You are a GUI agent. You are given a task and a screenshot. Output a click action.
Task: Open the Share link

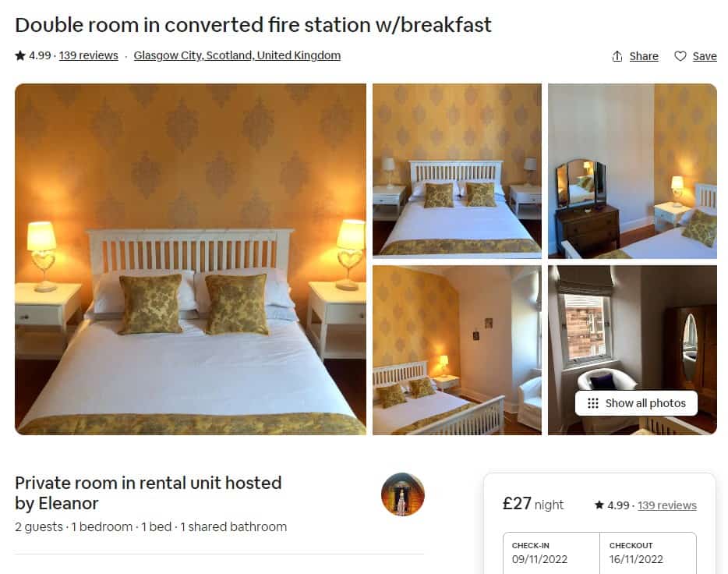644,56
